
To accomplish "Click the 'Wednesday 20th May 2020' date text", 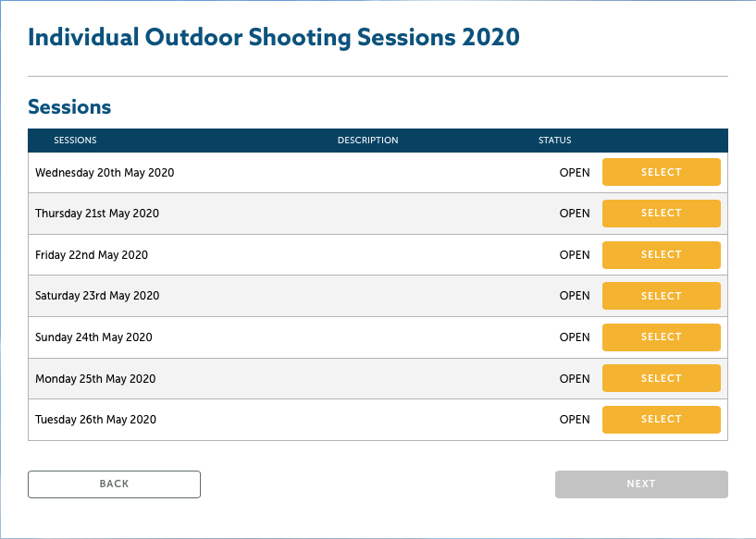I will (x=105, y=173).
